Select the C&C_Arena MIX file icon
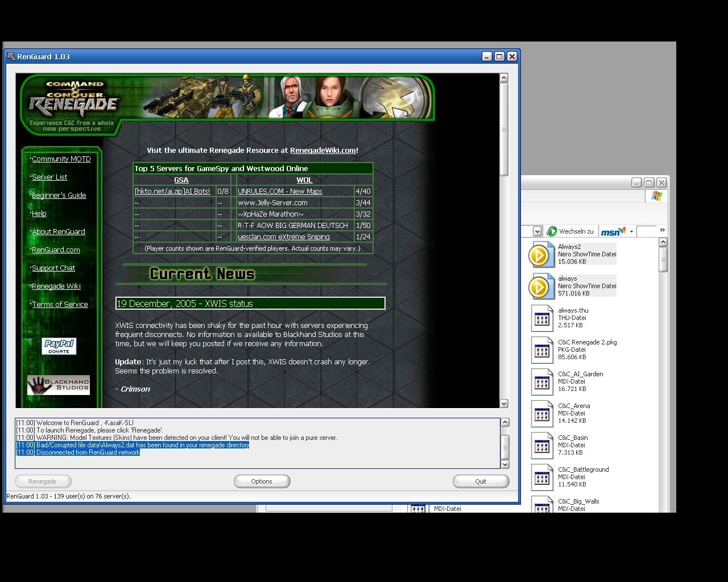728x582 pixels. pos(541,414)
